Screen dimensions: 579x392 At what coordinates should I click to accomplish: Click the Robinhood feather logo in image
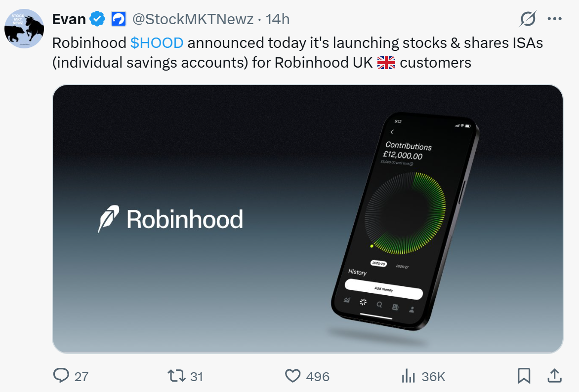(108, 219)
